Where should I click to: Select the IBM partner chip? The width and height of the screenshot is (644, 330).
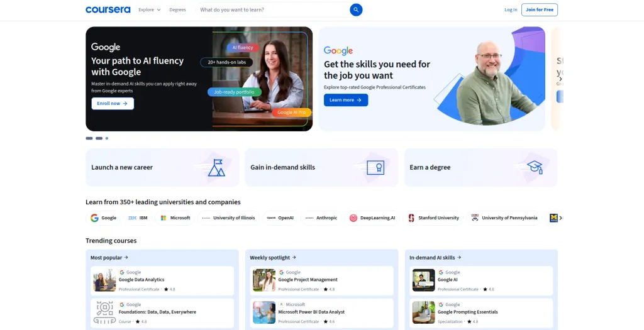[138, 218]
